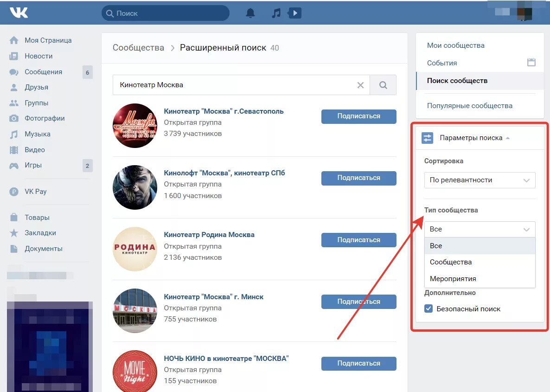The height and width of the screenshot is (392, 550).
Task: Focus the Поиск field in top header
Action: click(166, 13)
